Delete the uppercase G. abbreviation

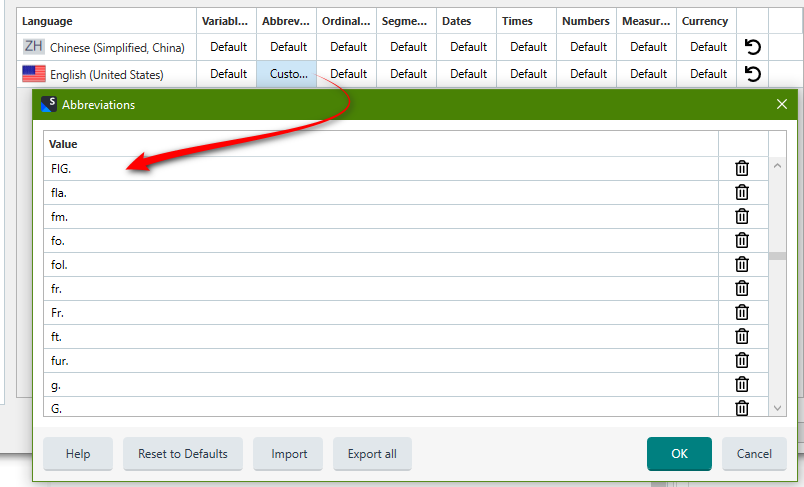742,408
